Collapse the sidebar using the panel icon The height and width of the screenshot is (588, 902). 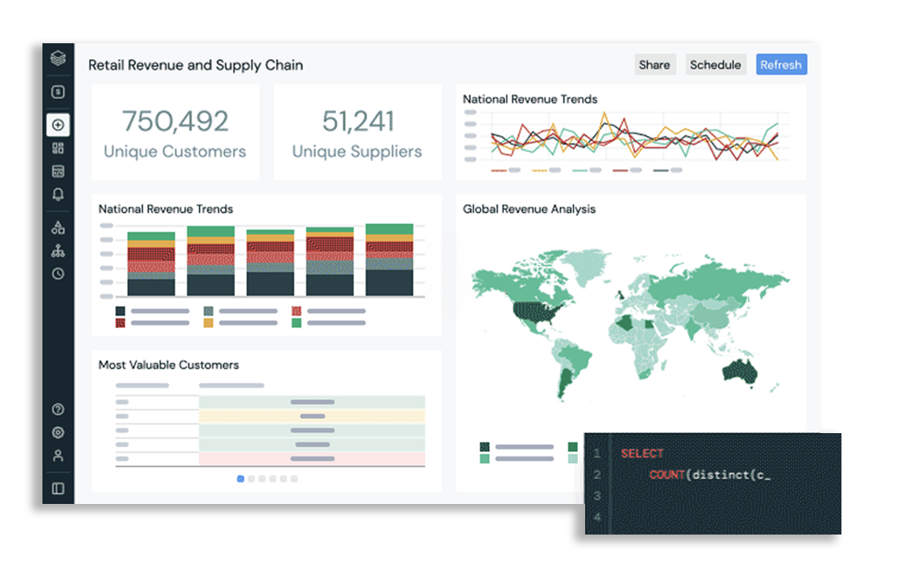[x=58, y=489]
